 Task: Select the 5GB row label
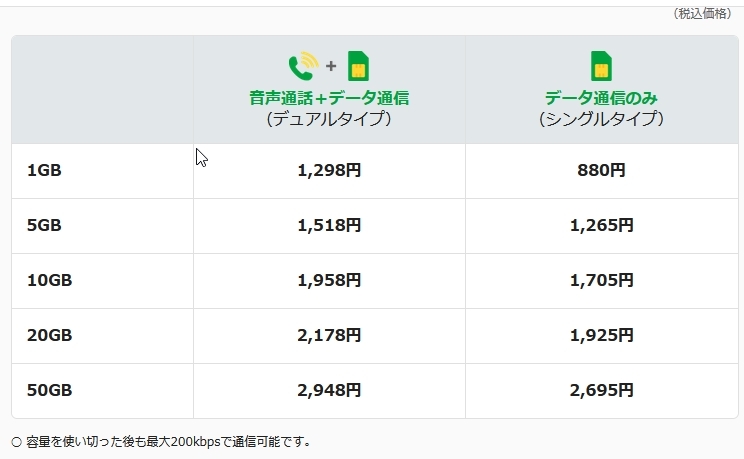click(x=44, y=226)
